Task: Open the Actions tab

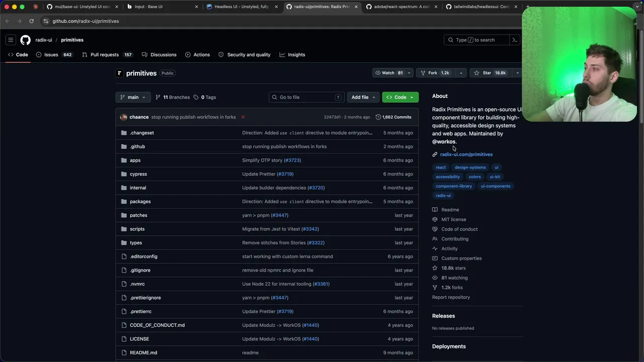Action: (x=197, y=55)
